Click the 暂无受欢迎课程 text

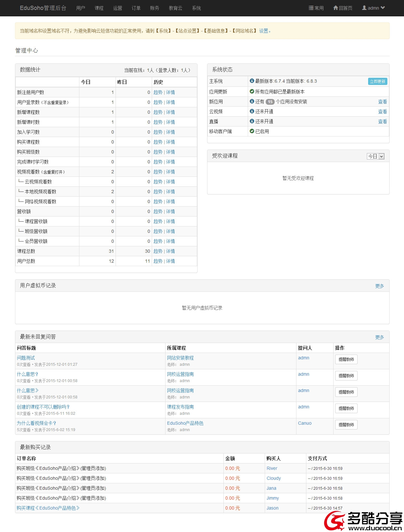(298, 178)
